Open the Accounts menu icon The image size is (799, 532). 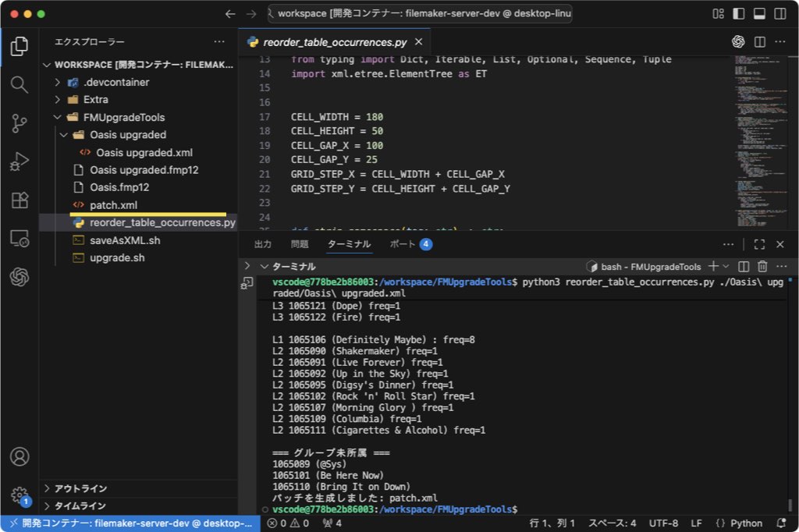[x=20, y=456]
